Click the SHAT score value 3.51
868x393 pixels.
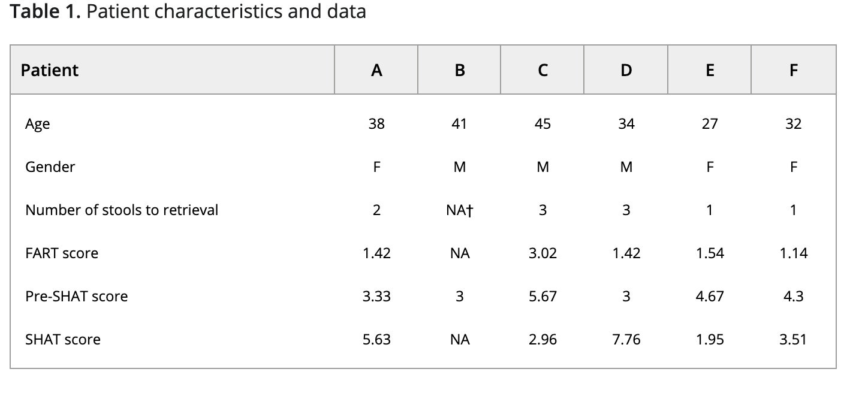tap(793, 340)
